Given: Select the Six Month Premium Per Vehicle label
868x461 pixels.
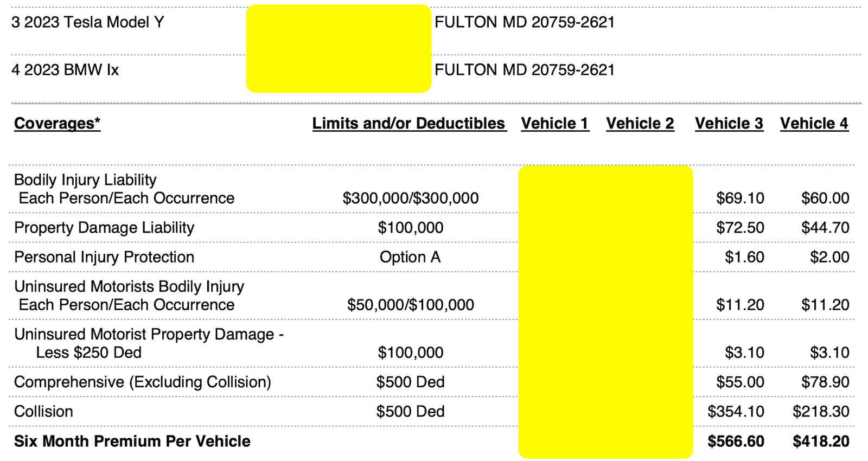Looking at the screenshot, I should (132, 441).
